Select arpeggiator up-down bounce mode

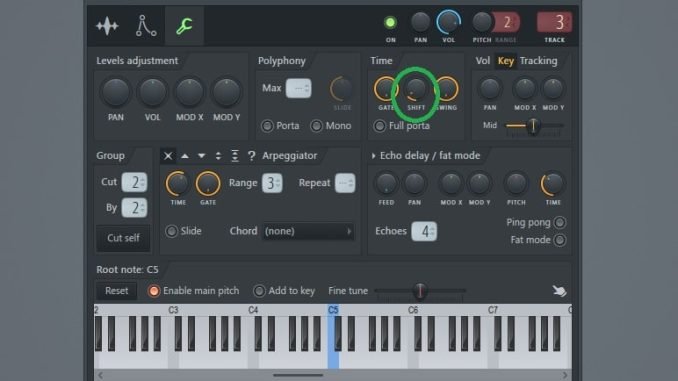coord(218,156)
